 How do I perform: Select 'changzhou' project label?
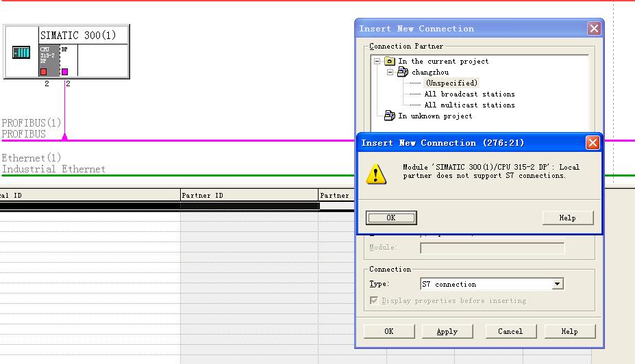click(x=430, y=72)
